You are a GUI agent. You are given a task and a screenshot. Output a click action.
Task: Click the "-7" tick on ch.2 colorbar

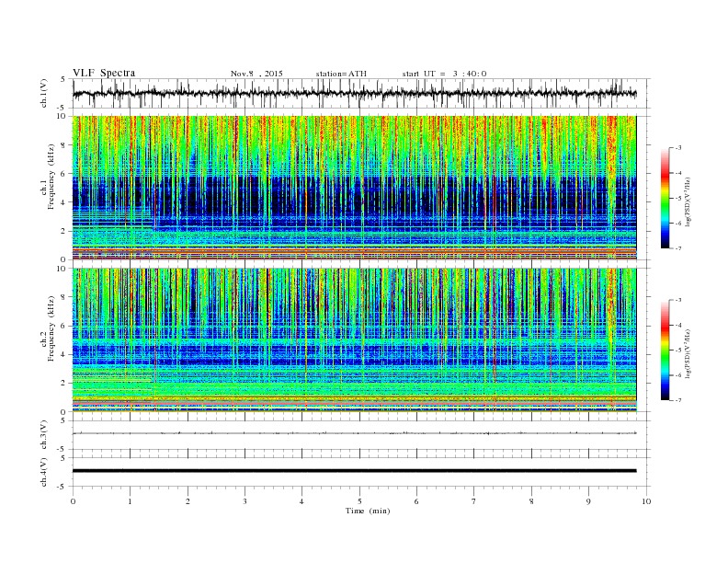coord(678,400)
